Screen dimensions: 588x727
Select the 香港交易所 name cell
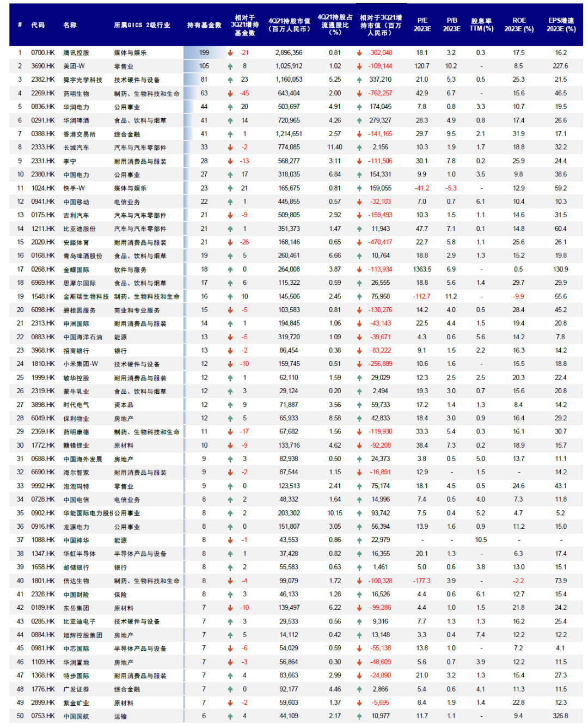[79, 134]
